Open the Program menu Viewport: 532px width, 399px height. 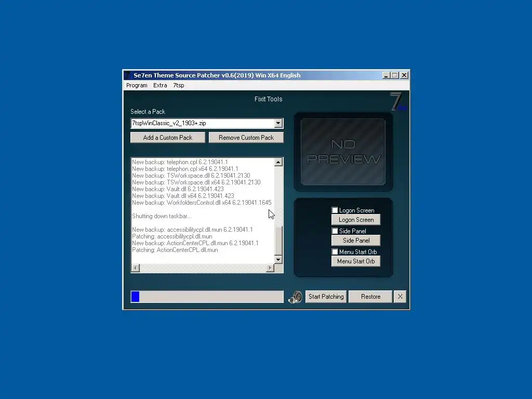(137, 85)
